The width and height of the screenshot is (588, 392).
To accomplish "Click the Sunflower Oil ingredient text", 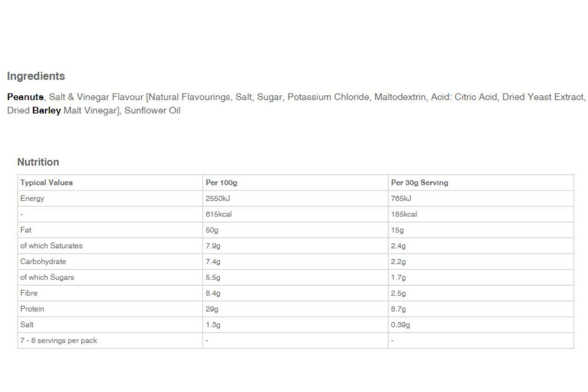I will (153, 111).
